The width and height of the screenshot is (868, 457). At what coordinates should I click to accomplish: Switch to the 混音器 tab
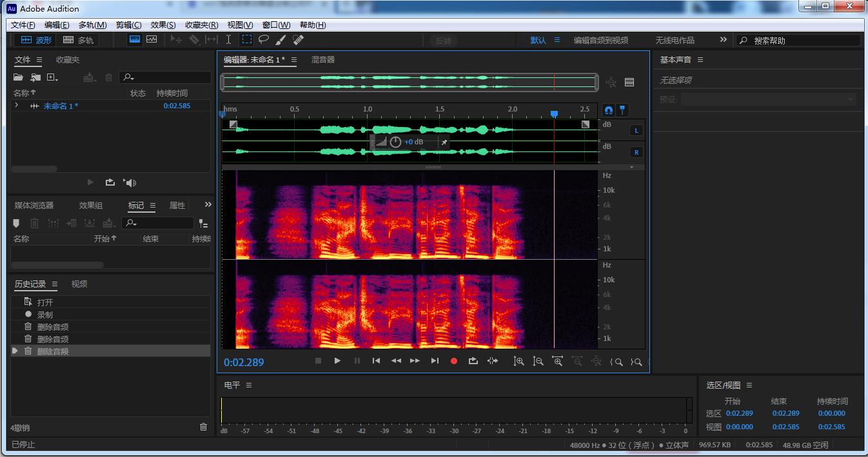323,60
